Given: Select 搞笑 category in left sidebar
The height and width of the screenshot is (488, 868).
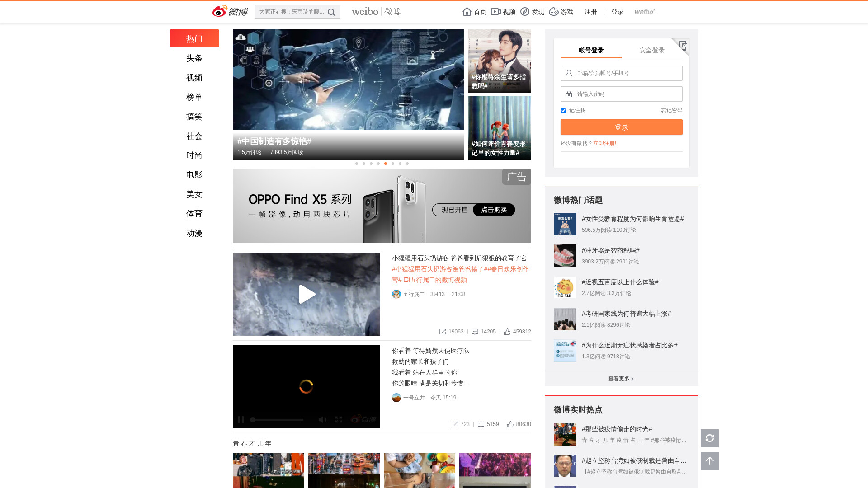Looking at the screenshot, I should coord(194,117).
